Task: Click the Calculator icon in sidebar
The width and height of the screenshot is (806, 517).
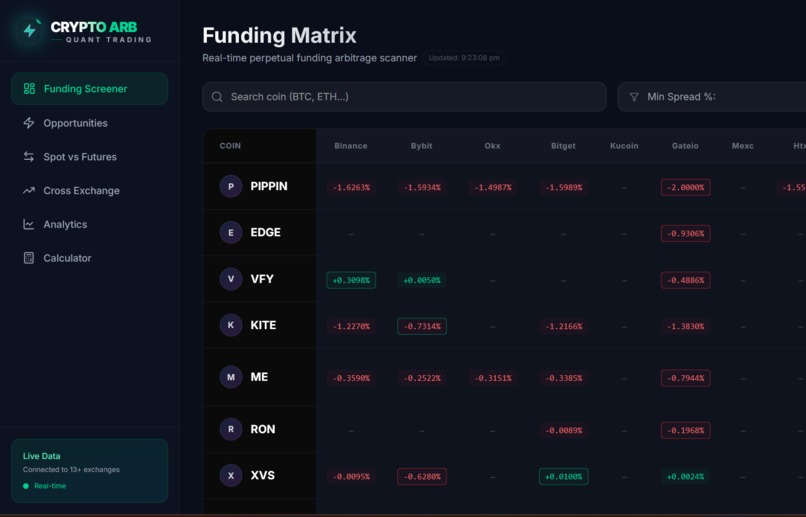Action: 29,258
